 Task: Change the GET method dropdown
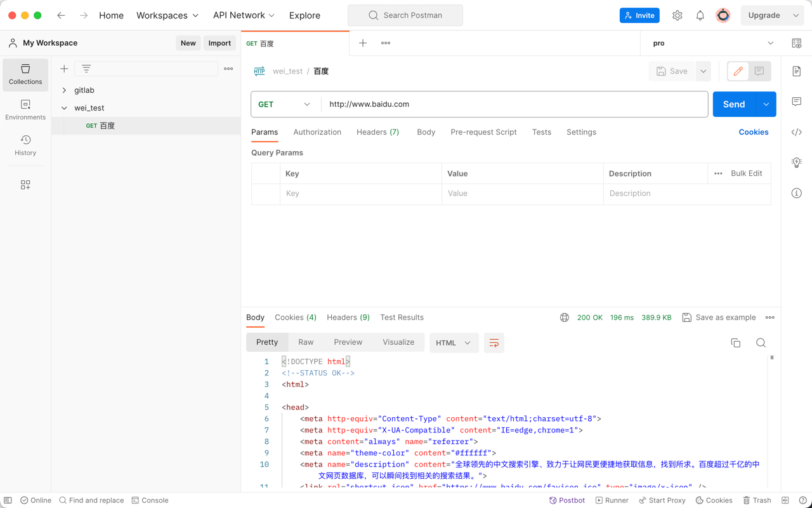click(x=284, y=104)
